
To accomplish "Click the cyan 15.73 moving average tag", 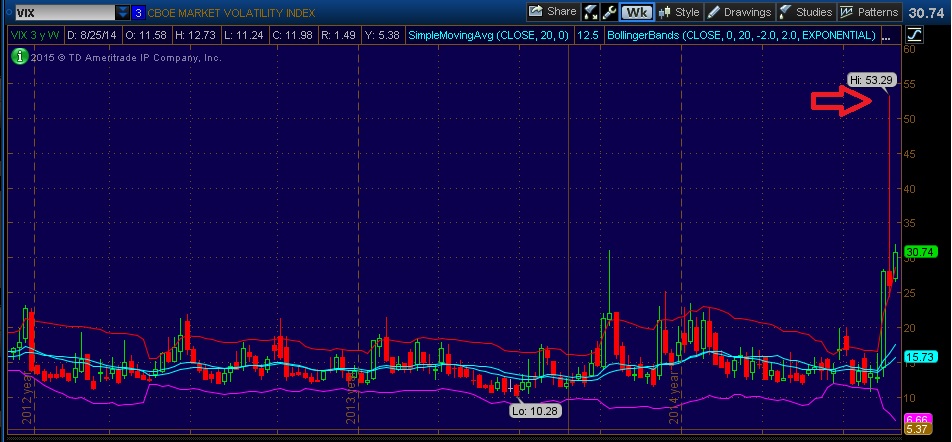I will [918, 357].
